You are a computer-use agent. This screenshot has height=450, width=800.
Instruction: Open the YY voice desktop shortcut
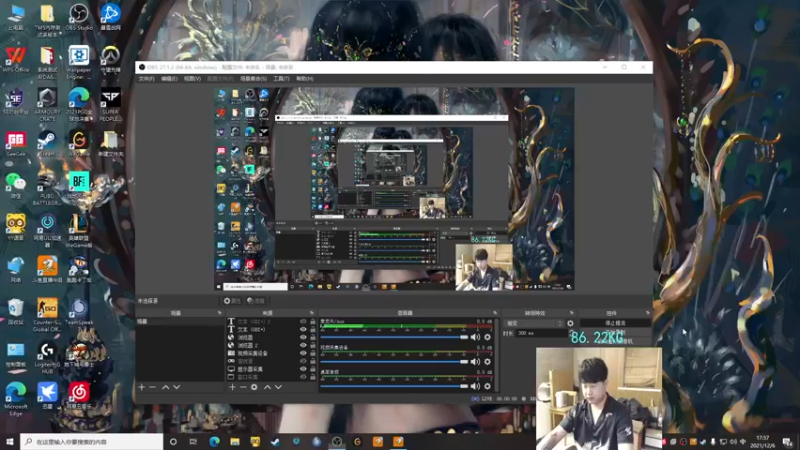(16, 227)
